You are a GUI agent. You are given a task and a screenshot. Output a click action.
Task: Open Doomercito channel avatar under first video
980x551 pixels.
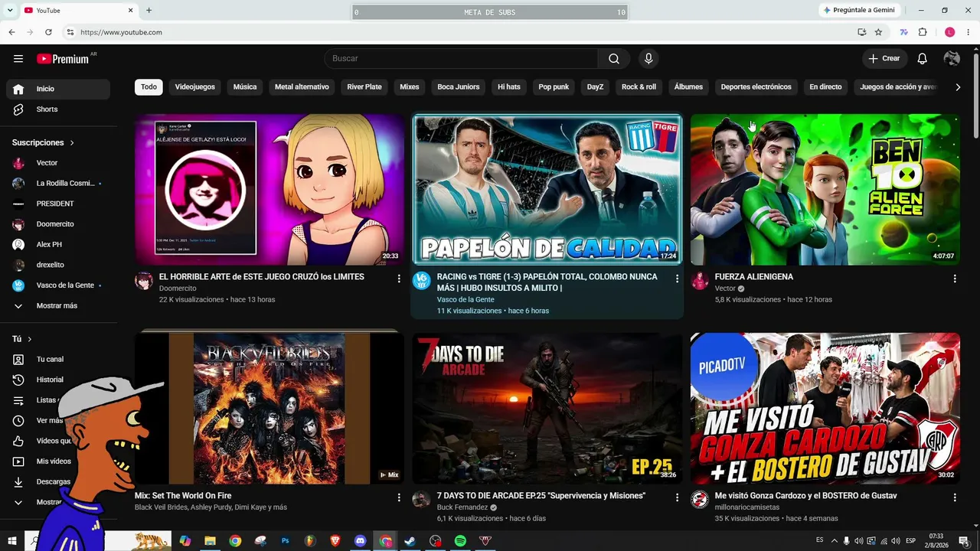click(x=144, y=281)
